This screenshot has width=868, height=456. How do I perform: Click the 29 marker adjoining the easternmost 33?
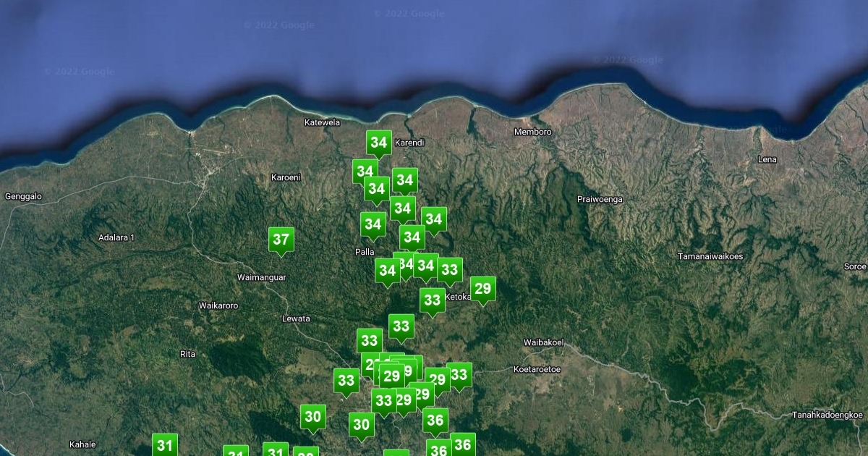[438, 380]
